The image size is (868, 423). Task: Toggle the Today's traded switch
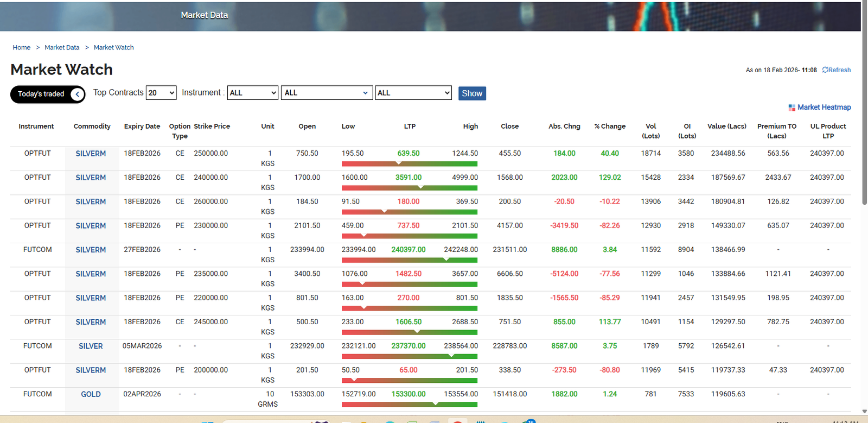[x=48, y=94]
